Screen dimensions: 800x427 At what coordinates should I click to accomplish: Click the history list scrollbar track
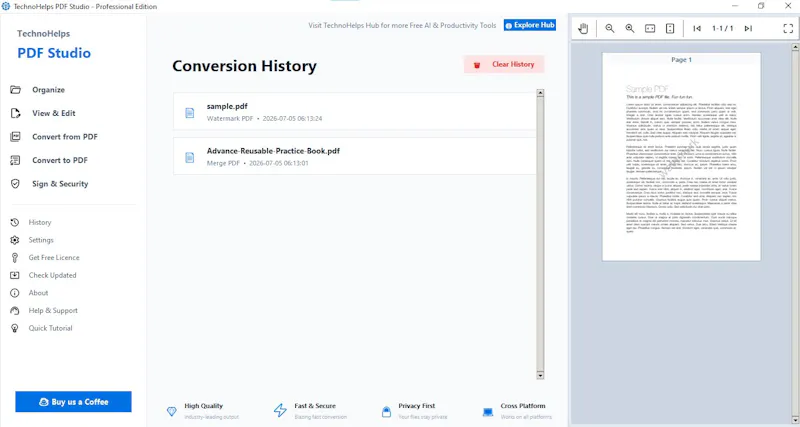coord(540,235)
